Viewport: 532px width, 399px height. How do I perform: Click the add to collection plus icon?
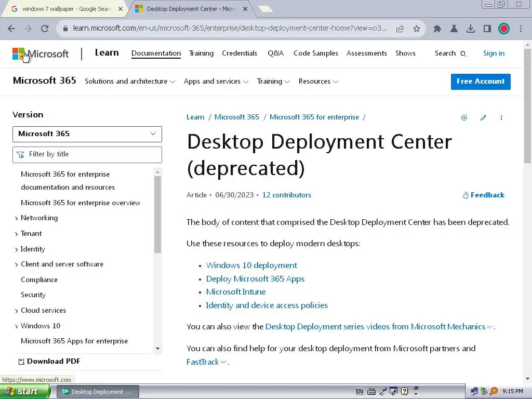(x=464, y=118)
